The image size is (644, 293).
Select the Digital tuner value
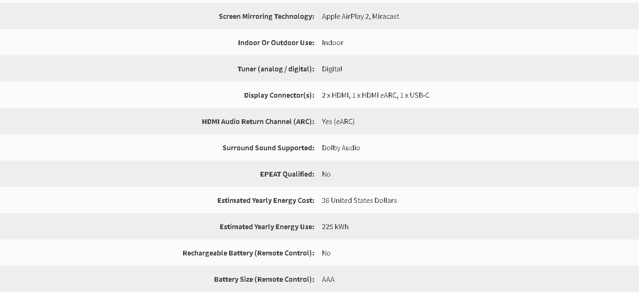[x=332, y=69]
